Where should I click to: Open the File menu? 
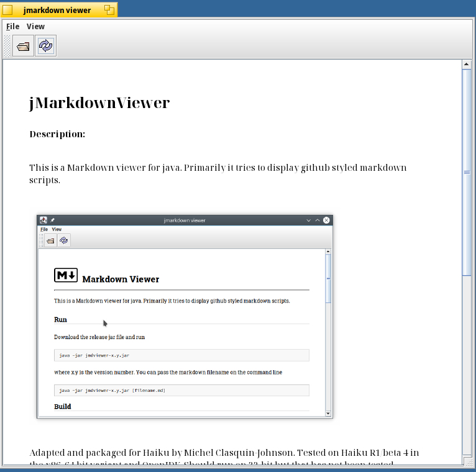click(x=13, y=27)
